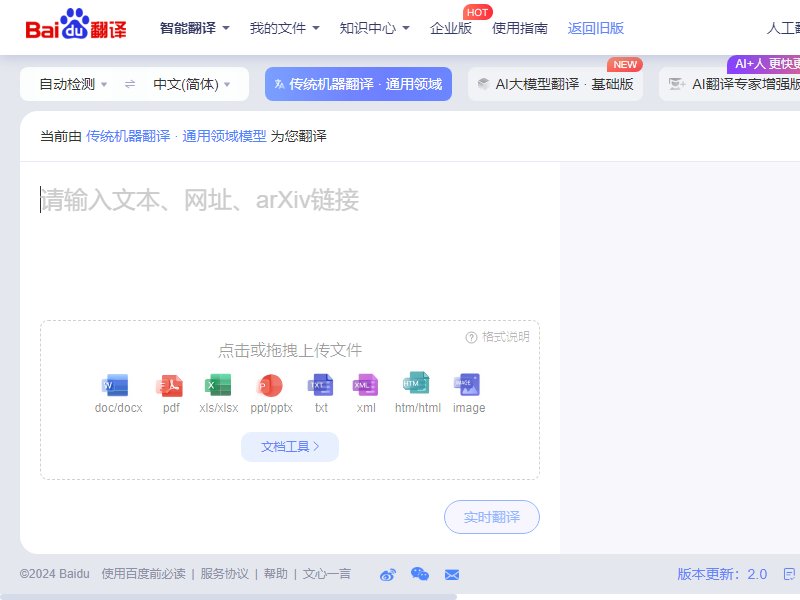Image resolution: width=800 pixels, height=600 pixels.
Task: Open the 使用百度前必读 footer link
Action: coord(143,574)
